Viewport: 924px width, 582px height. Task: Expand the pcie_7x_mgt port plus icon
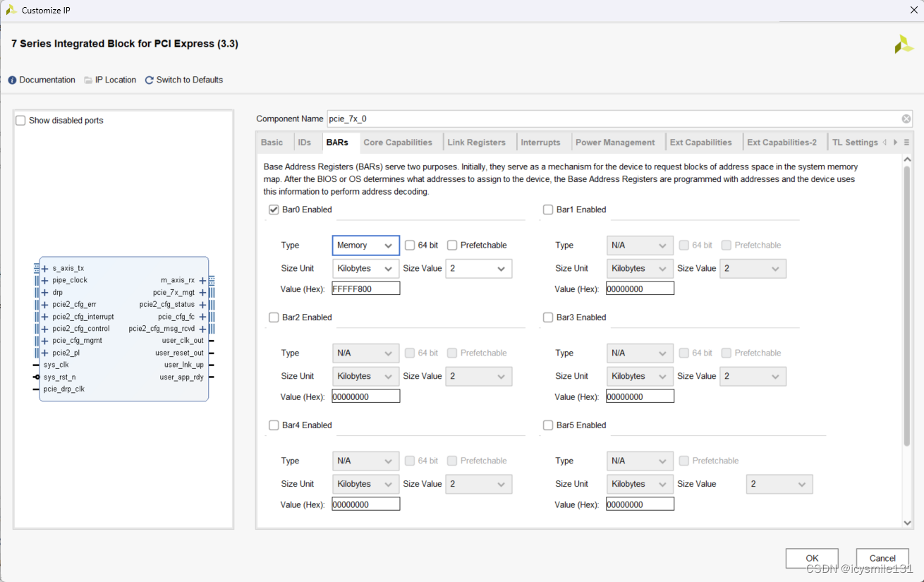click(202, 293)
